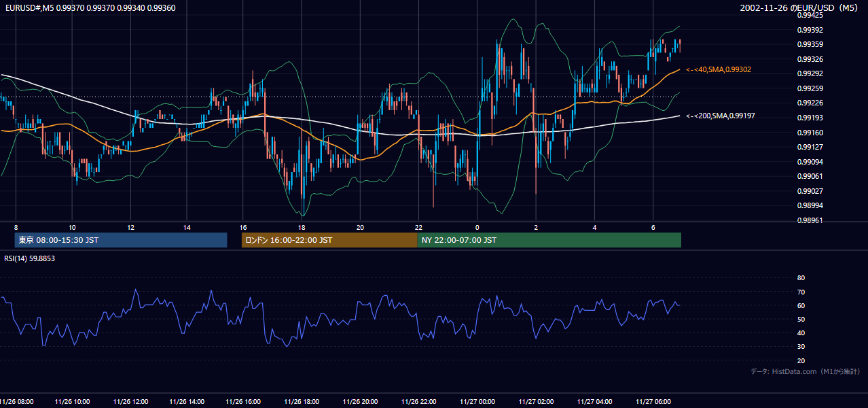This screenshot has width=868, height=408.
Task: Click the 11/27 02:00 date label
Action: point(536,402)
